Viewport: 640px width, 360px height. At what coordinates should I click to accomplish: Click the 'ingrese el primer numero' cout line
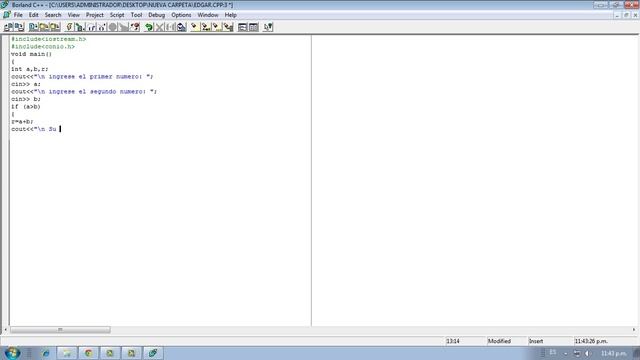pos(82,76)
